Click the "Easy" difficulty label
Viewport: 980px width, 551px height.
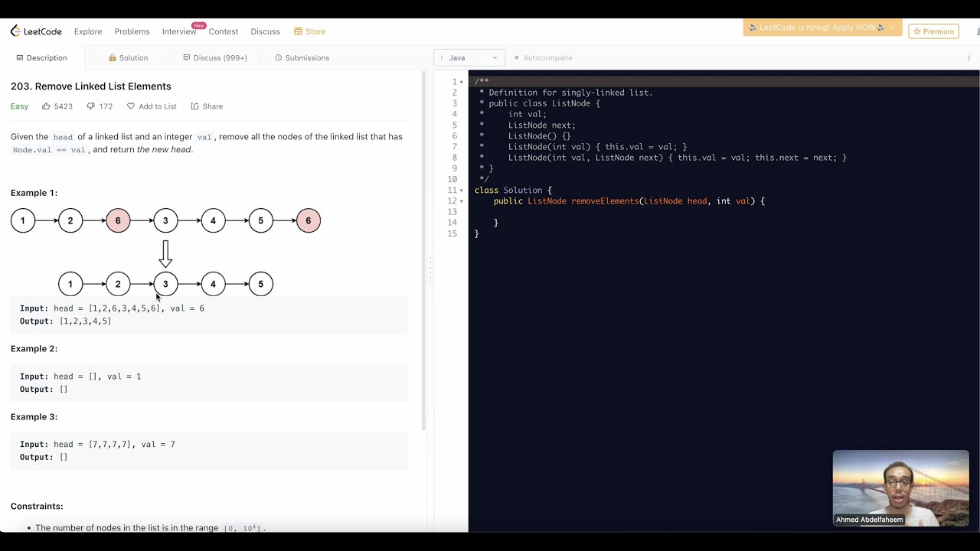[x=19, y=106]
